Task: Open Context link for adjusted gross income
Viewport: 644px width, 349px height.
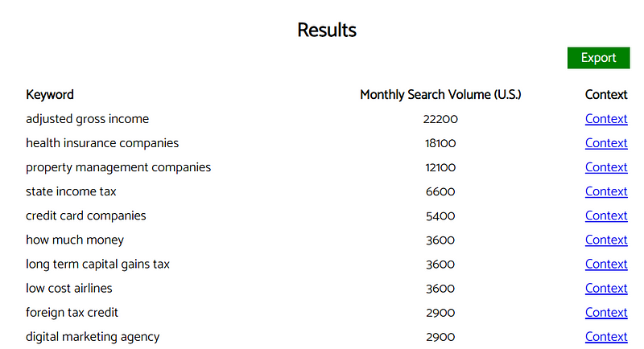Action: [x=606, y=119]
